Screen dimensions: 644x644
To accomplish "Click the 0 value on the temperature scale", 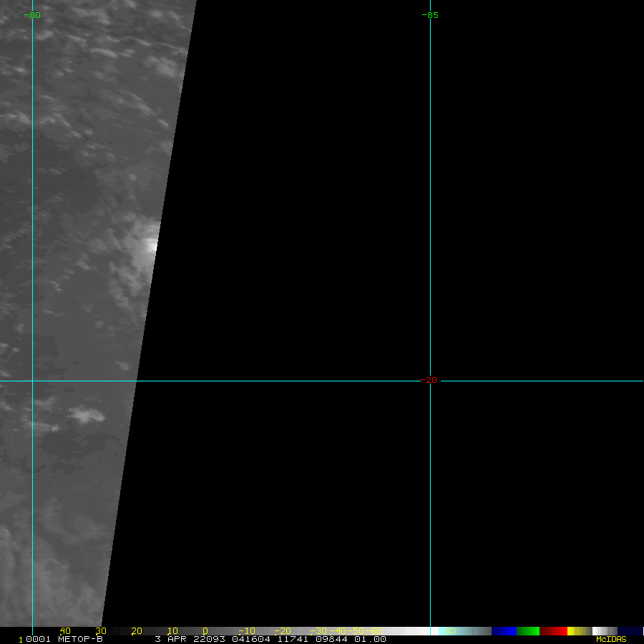I will click(x=205, y=631).
